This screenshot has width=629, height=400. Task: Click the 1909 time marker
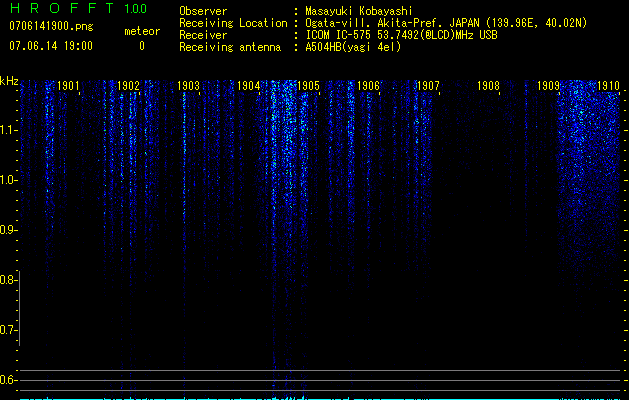548,86
